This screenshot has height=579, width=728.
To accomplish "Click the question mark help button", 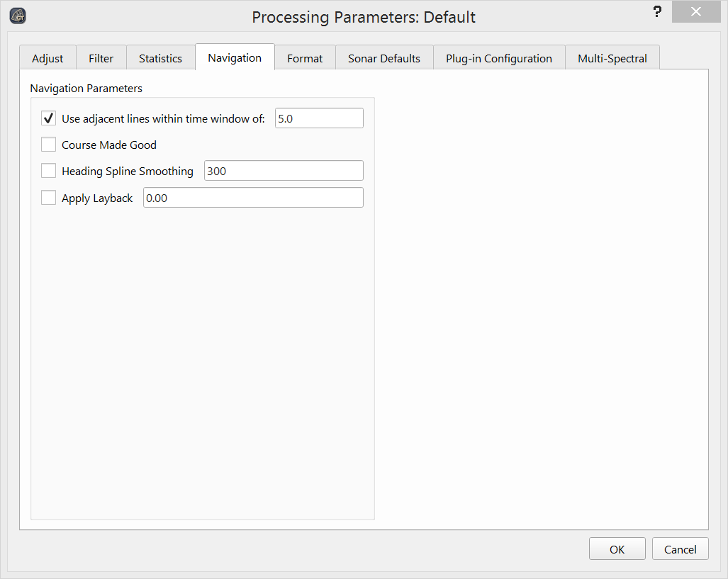I will [657, 11].
